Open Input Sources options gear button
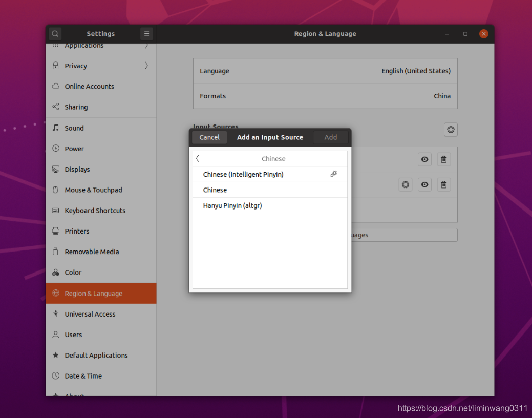 tap(451, 130)
